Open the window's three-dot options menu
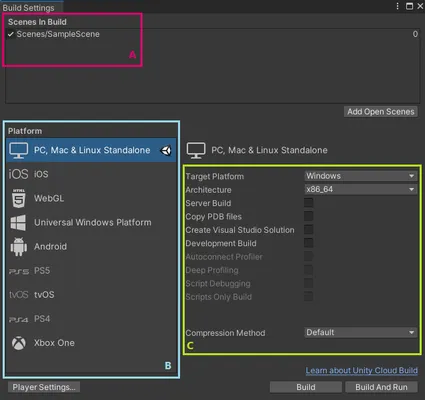The image size is (425, 400). click(397, 6)
